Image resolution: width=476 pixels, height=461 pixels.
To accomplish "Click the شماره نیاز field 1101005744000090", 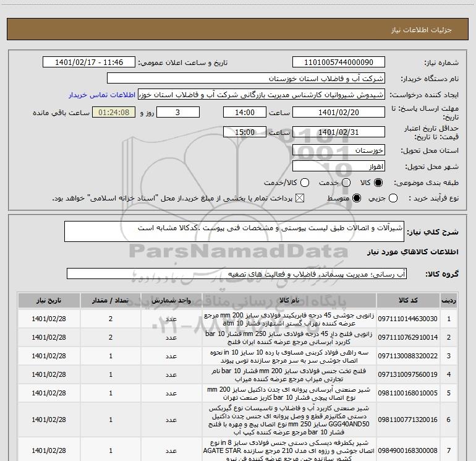I will tap(339, 62).
